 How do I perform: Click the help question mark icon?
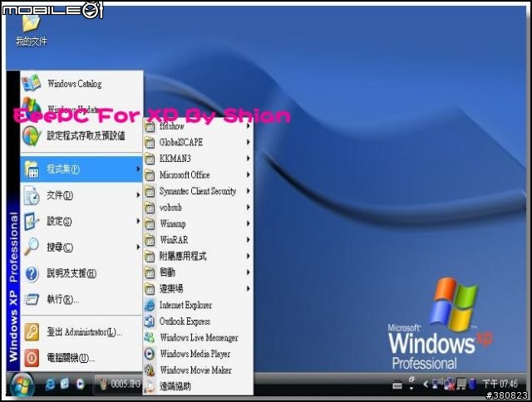[32, 273]
